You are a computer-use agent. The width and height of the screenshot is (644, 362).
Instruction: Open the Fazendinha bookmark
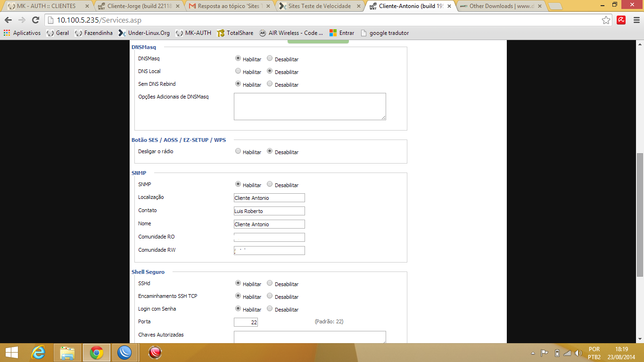pos(93,33)
